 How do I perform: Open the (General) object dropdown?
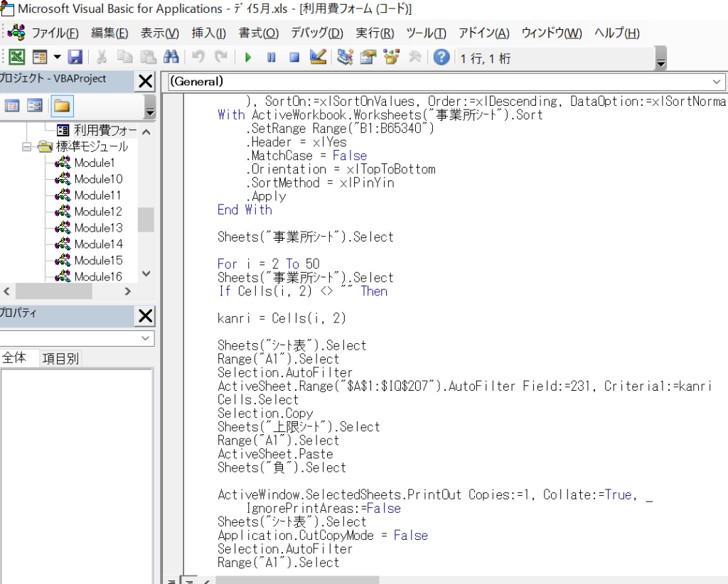coord(716,82)
